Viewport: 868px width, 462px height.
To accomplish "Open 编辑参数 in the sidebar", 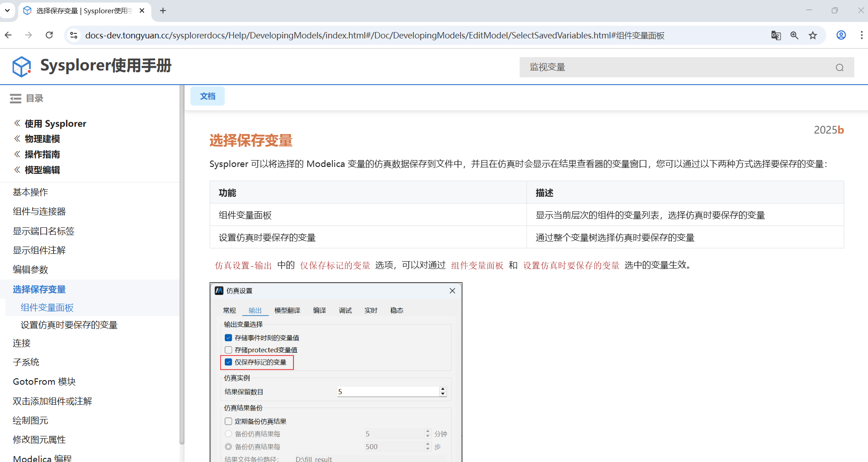I will click(x=30, y=269).
